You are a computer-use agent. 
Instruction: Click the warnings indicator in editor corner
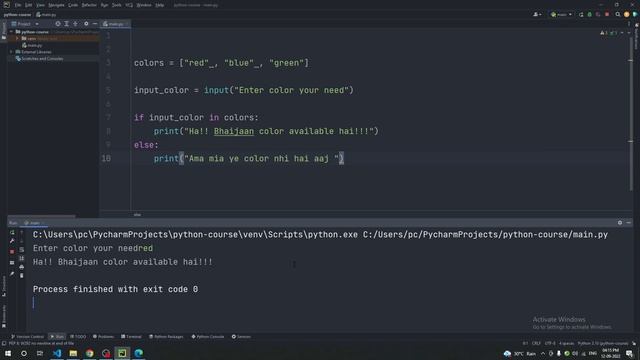(x=609, y=33)
